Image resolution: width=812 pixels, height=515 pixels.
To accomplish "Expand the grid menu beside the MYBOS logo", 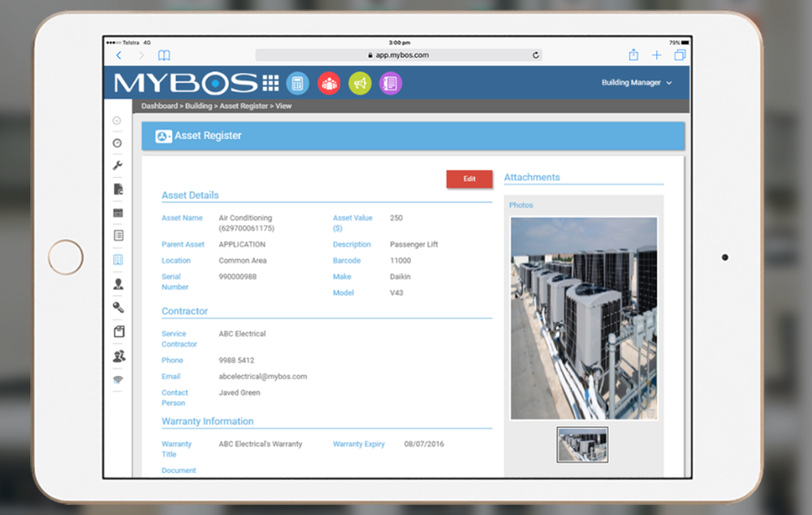I will pyautogui.click(x=269, y=82).
